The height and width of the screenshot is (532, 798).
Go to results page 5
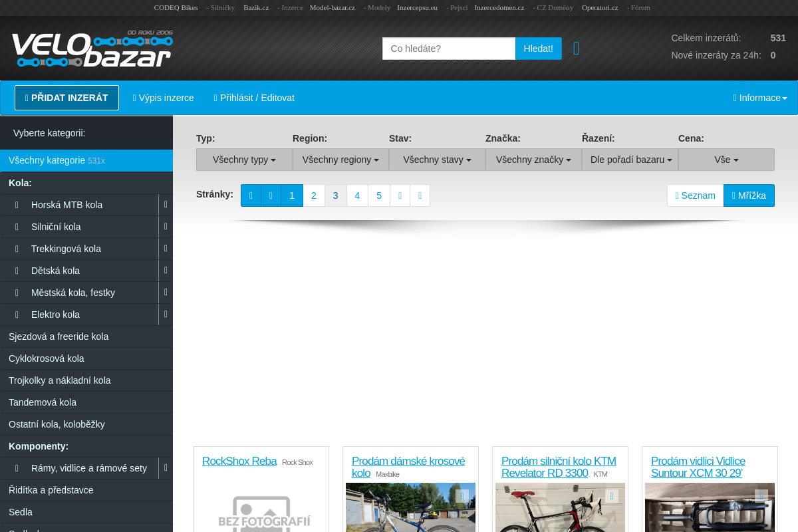(379, 196)
